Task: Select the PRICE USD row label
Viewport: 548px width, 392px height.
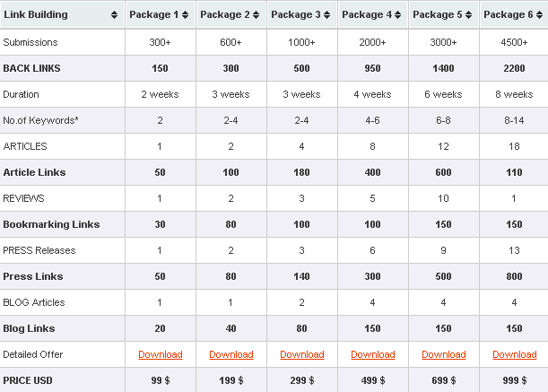Action: pos(28,380)
